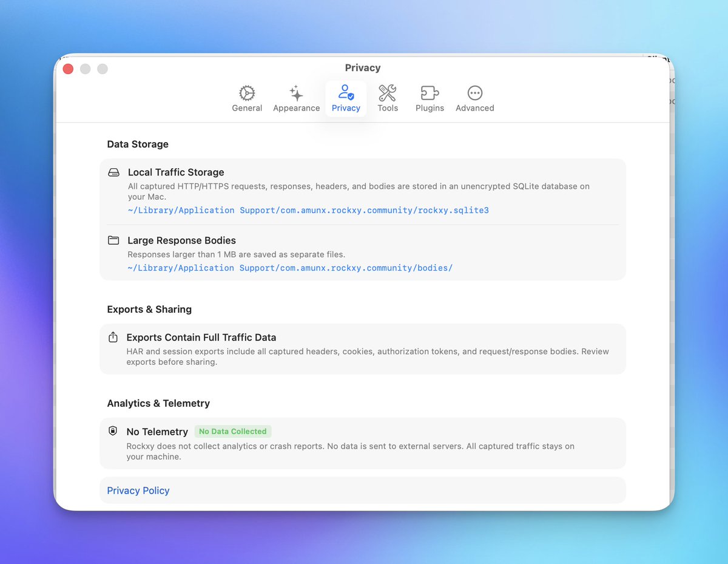Click the 'Rockxy does not collect analytics' description
728x564 pixels.
click(351, 451)
